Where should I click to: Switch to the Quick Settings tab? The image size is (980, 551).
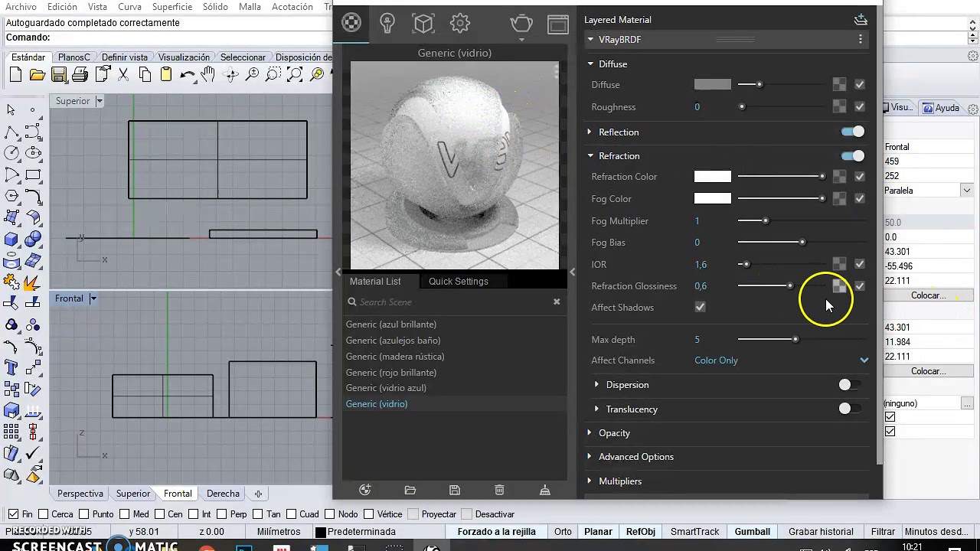[458, 281]
